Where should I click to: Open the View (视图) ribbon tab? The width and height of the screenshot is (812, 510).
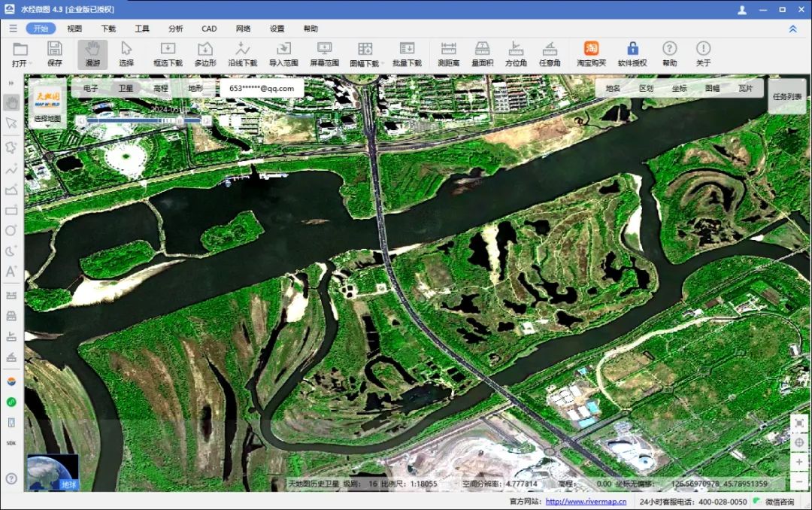(x=74, y=29)
